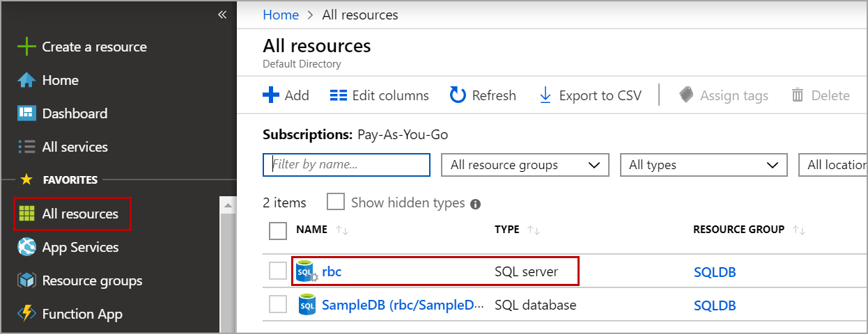The width and height of the screenshot is (868, 334).
Task: Check the box next to rbc
Action: point(278,271)
